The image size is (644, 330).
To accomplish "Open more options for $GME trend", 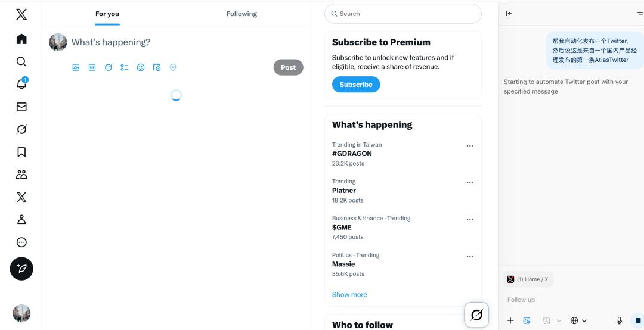I will point(470,220).
